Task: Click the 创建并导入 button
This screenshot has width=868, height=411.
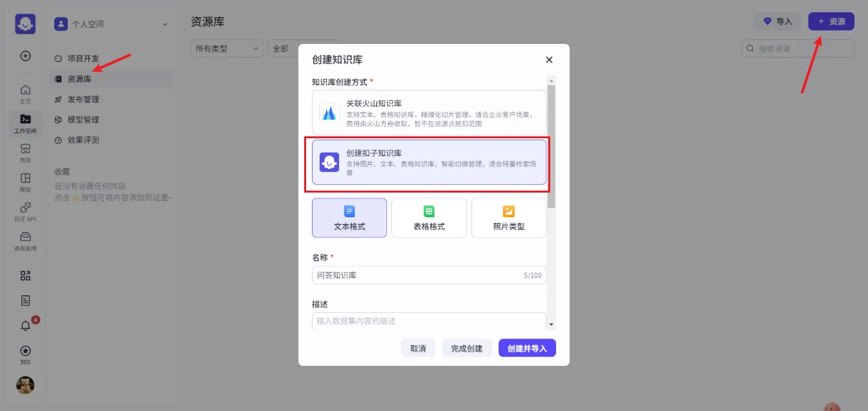Action: [527, 348]
